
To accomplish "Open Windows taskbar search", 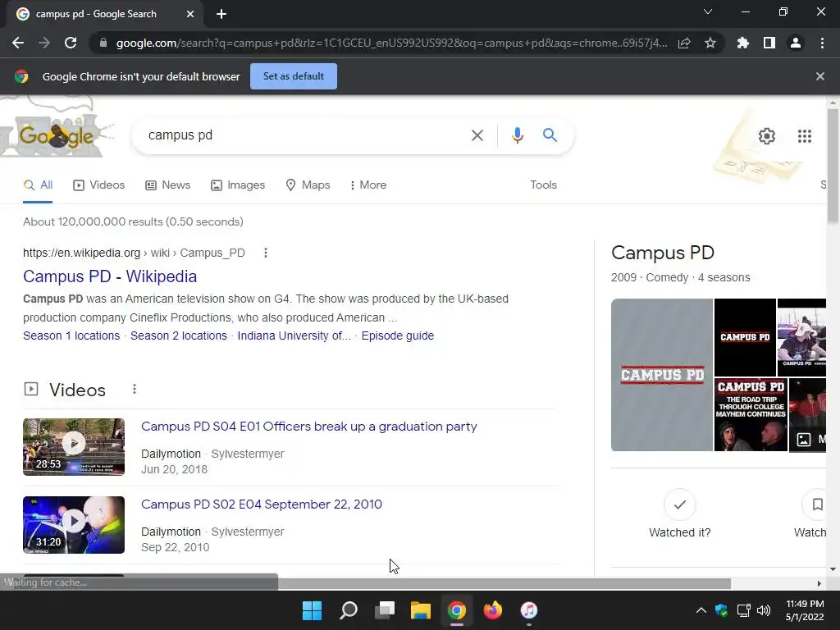I will [x=348, y=610].
